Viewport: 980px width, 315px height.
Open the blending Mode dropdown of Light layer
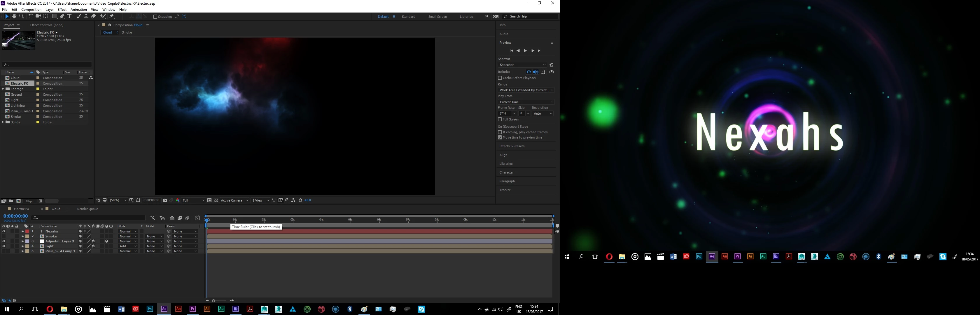(128, 246)
